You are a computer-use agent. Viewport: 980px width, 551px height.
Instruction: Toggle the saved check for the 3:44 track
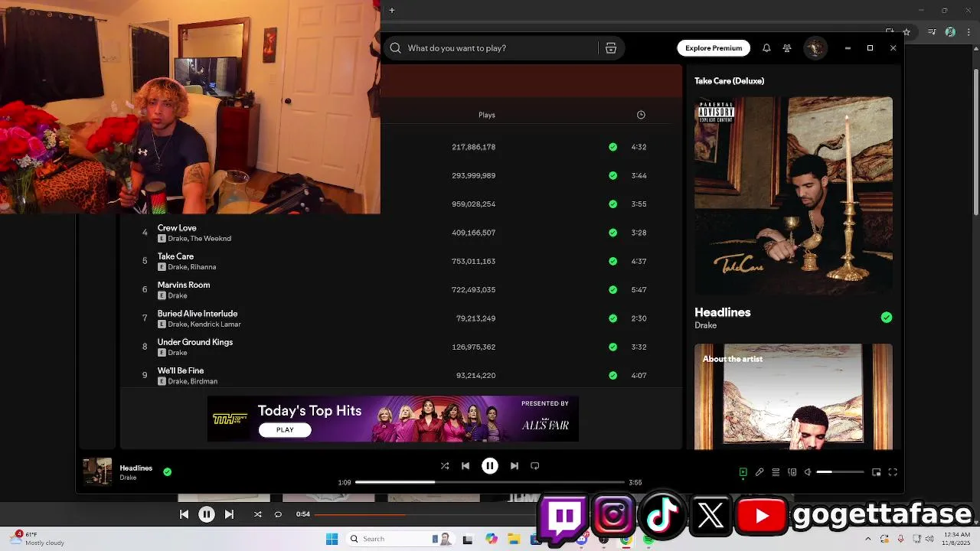pos(612,175)
